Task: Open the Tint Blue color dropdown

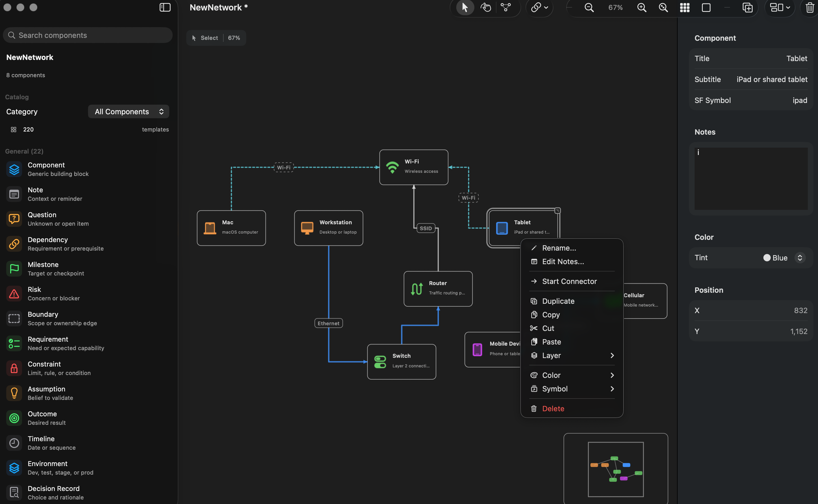Action: coord(784,258)
